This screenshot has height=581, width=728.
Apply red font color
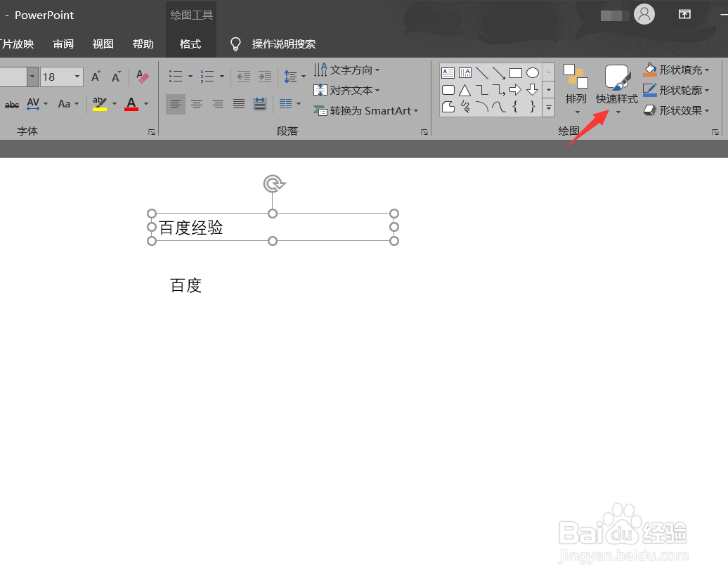tap(131, 103)
